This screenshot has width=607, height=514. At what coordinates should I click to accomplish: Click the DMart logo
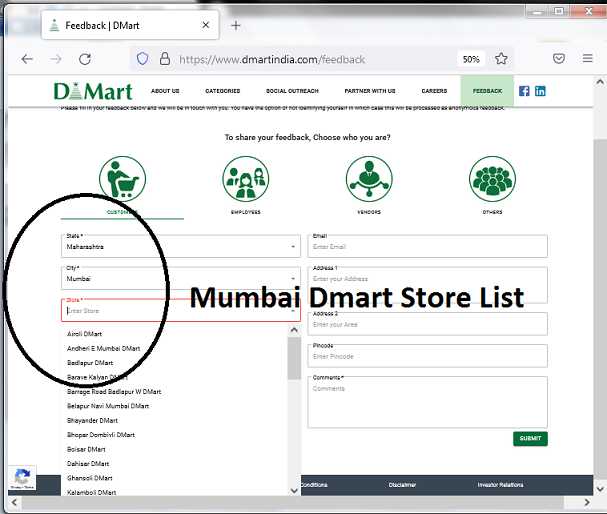[x=93, y=91]
